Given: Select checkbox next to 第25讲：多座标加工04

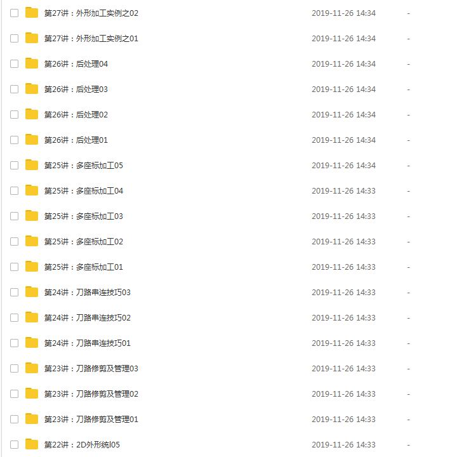Looking at the screenshot, I should 14,190.
